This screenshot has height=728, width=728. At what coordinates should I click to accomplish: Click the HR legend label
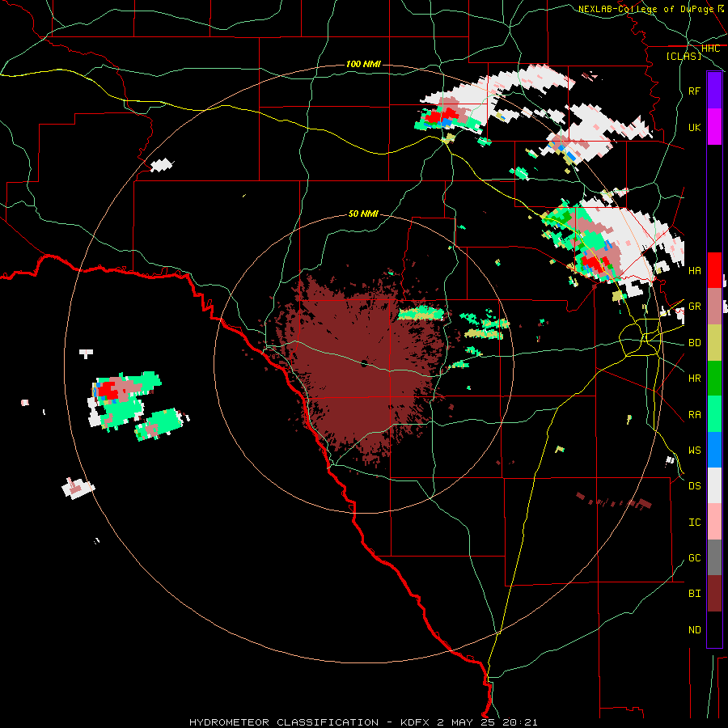pos(694,378)
